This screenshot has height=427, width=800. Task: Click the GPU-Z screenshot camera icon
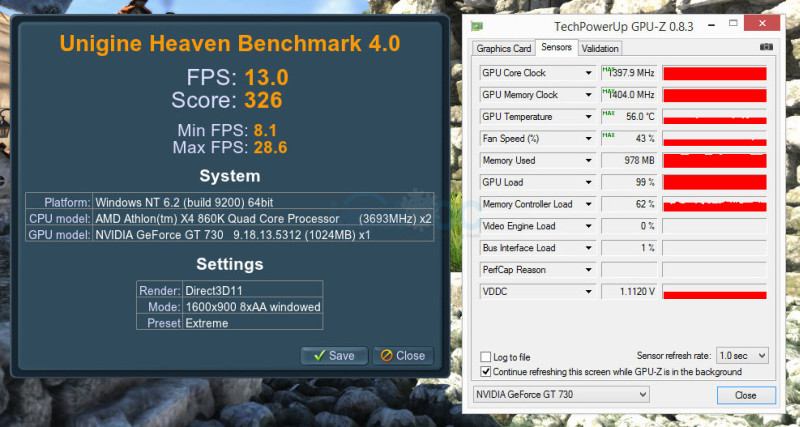(x=766, y=47)
